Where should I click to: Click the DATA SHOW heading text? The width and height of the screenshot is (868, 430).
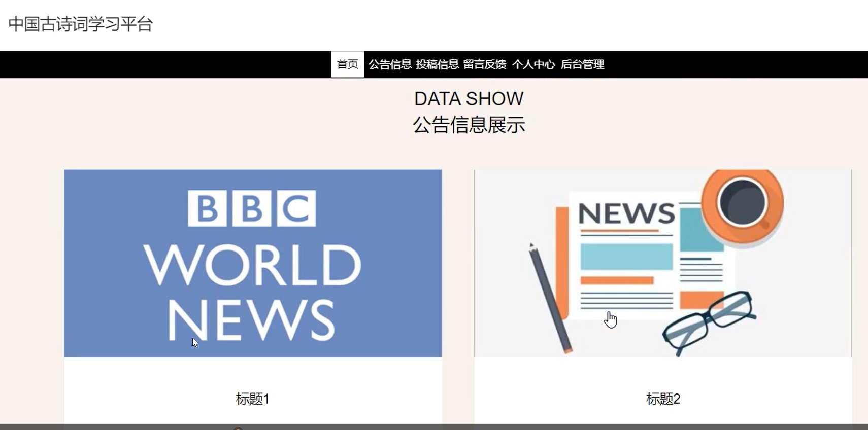click(469, 99)
